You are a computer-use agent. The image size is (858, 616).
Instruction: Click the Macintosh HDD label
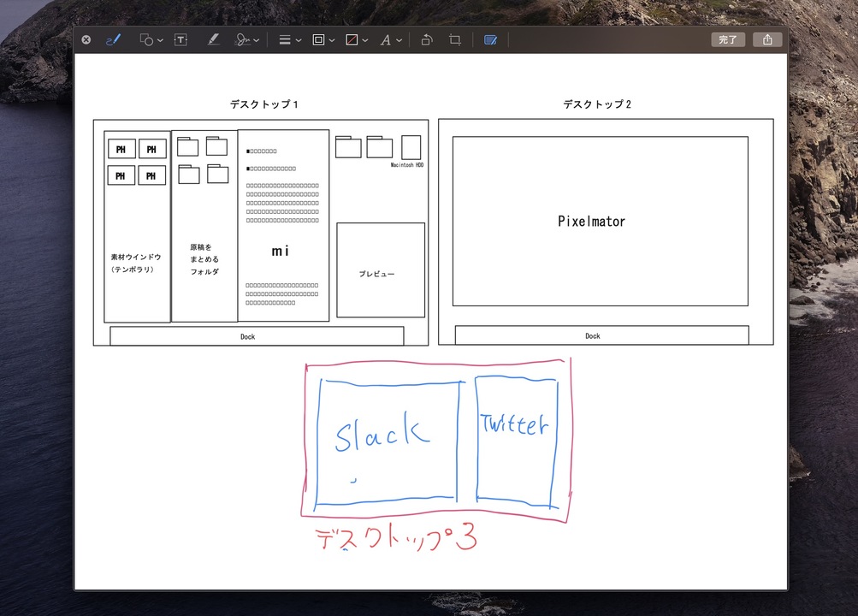click(407, 164)
